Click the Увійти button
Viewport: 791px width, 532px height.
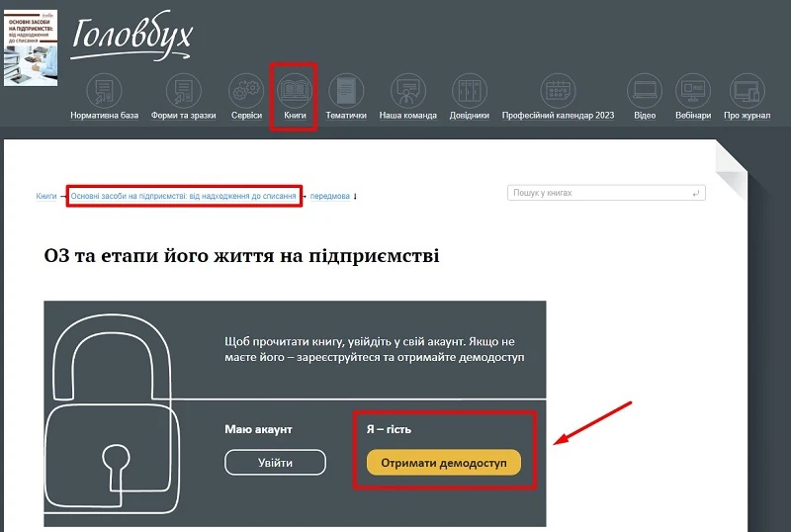tap(276, 463)
